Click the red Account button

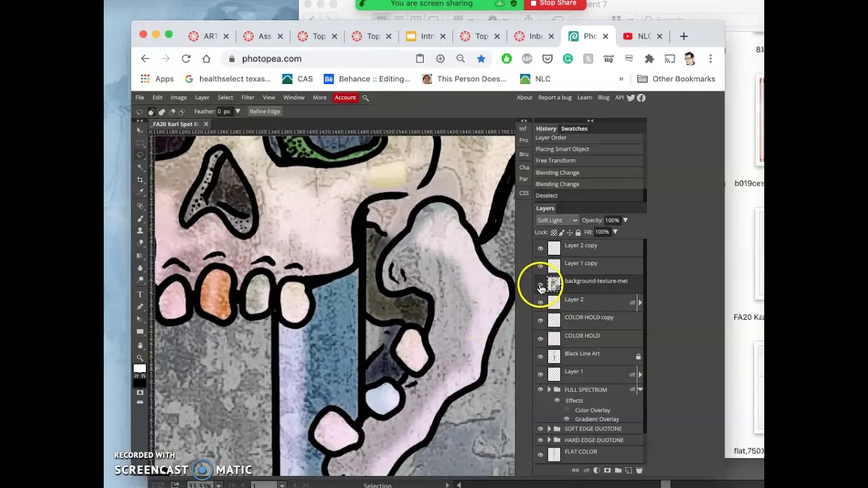(x=345, y=98)
